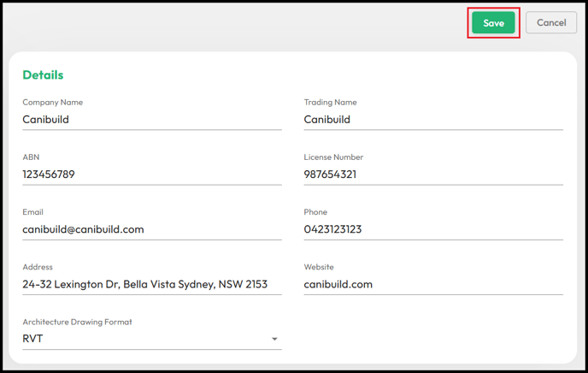Focus the Trading Name input showing Canibuild

[433, 120]
